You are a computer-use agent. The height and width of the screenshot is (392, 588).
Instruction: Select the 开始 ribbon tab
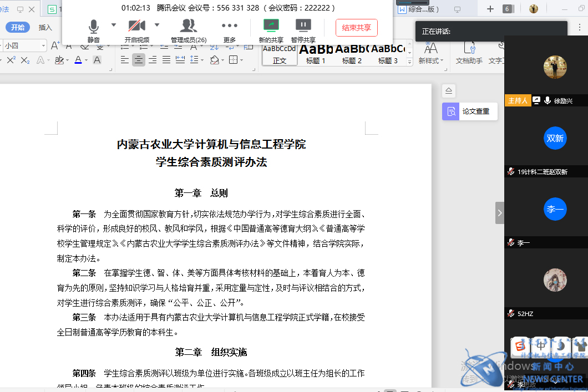(x=18, y=28)
